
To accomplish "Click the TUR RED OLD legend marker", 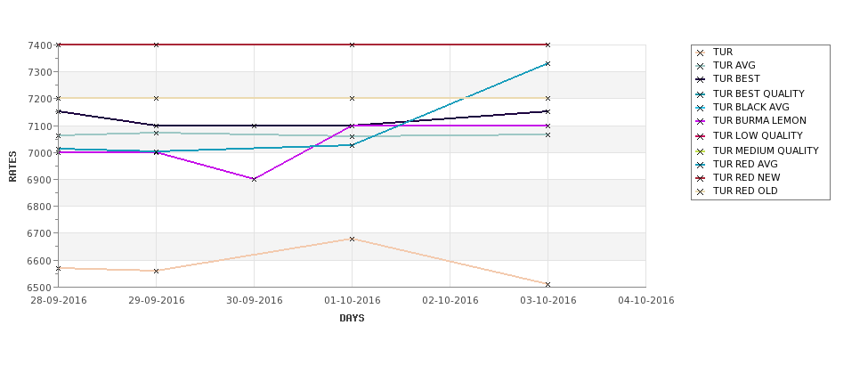I will pos(701,191).
